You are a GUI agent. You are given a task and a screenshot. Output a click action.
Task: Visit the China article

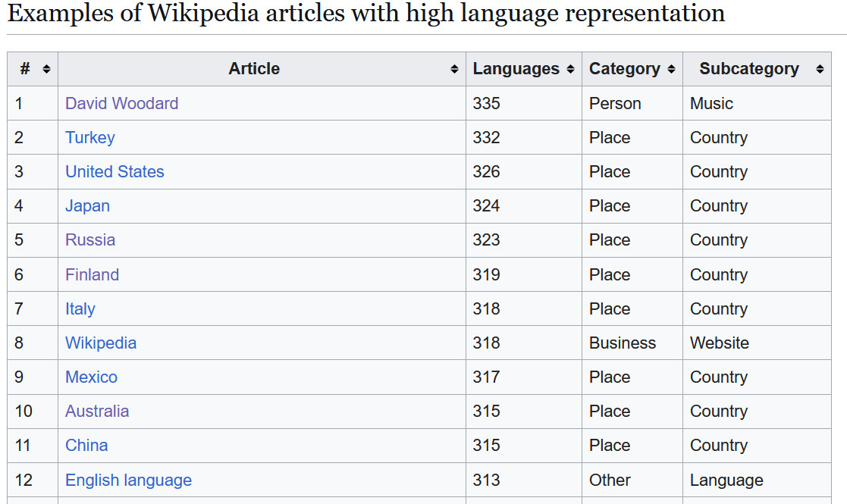tap(86, 445)
